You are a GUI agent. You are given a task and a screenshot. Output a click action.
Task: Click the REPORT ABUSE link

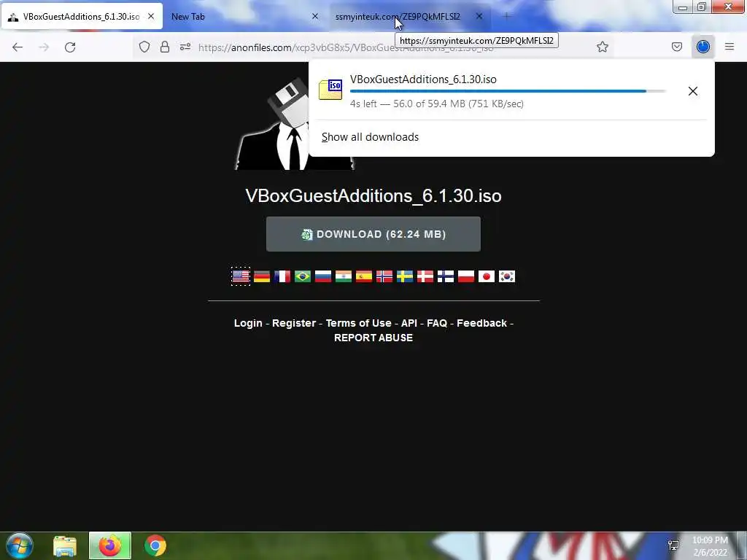(373, 338)
